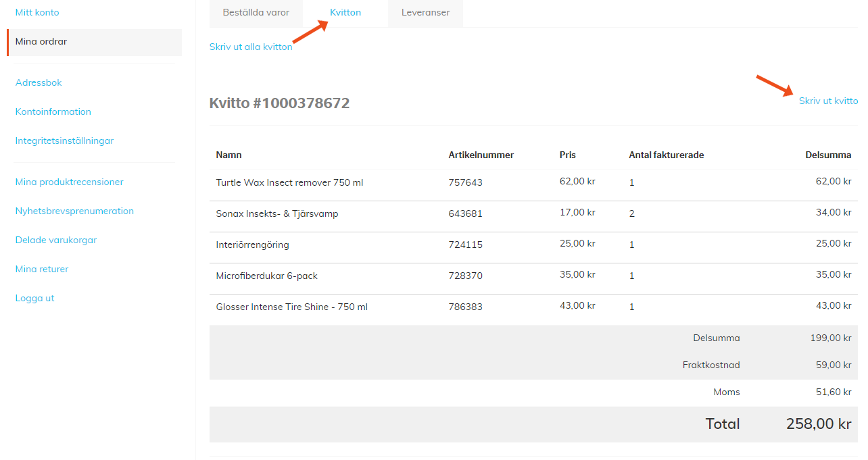This screenshot has height=460, width=868.
Task: Click article number 643681
Action: [x=465, y=213]
